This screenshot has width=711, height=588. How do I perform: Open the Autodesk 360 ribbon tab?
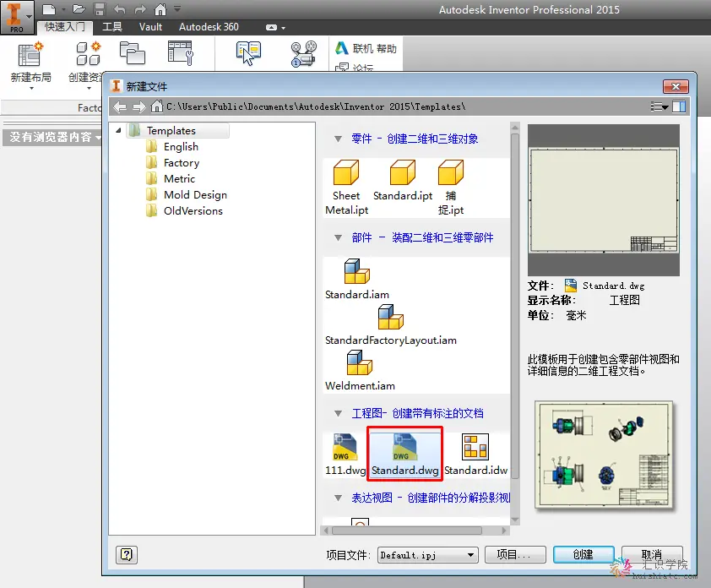tap(209, 27)
